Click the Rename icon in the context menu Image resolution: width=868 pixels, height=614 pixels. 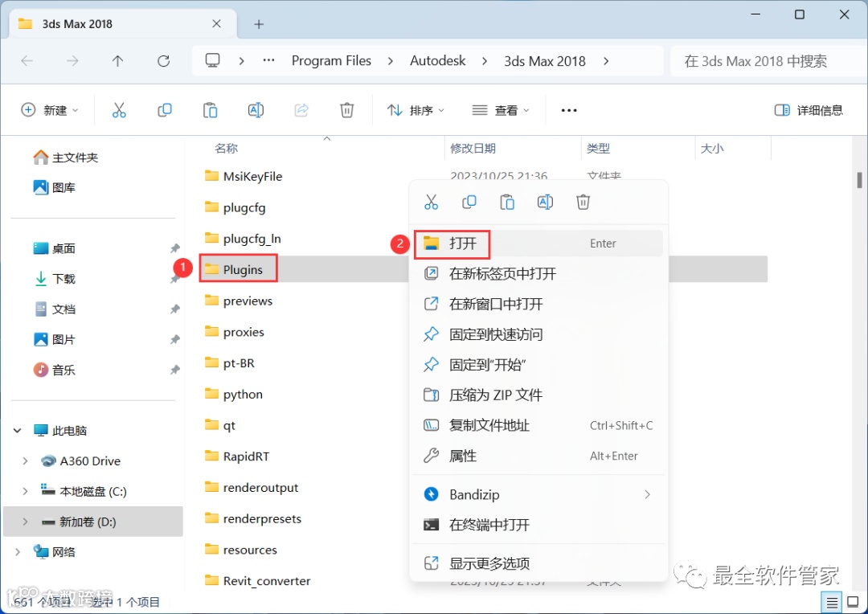pyautogui.click(x=545, y=202)
